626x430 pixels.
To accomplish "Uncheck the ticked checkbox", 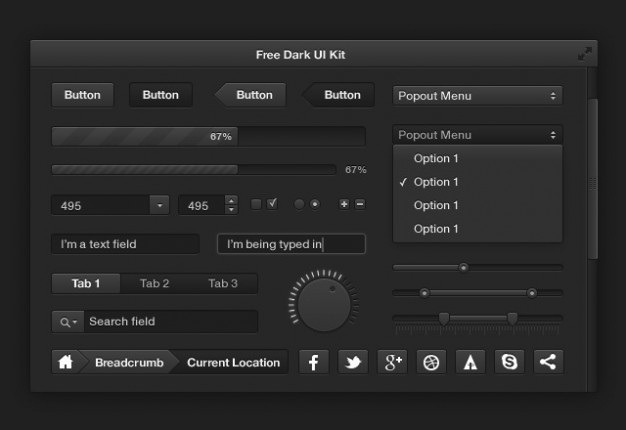I will tap(272, 204).
